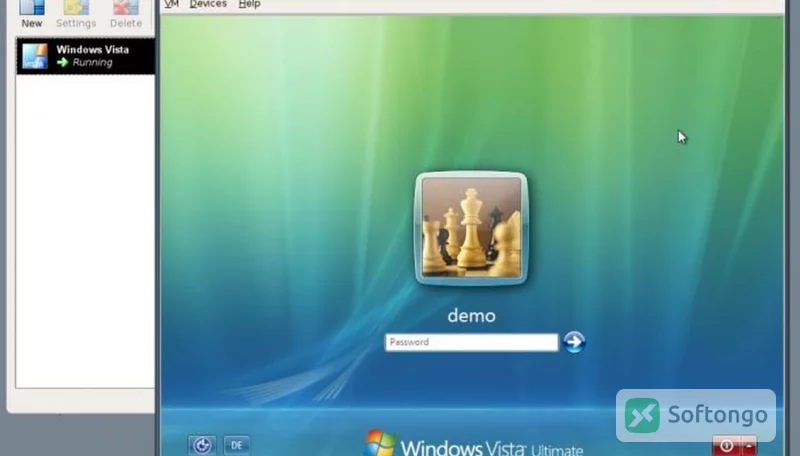Open the VM menu
This screenshot has width=800, height=456.
point(171,4)
